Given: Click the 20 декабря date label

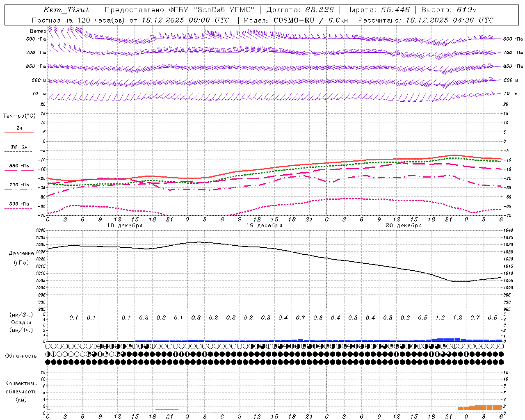Looking at the screenshot, I should tap(404, 226).
